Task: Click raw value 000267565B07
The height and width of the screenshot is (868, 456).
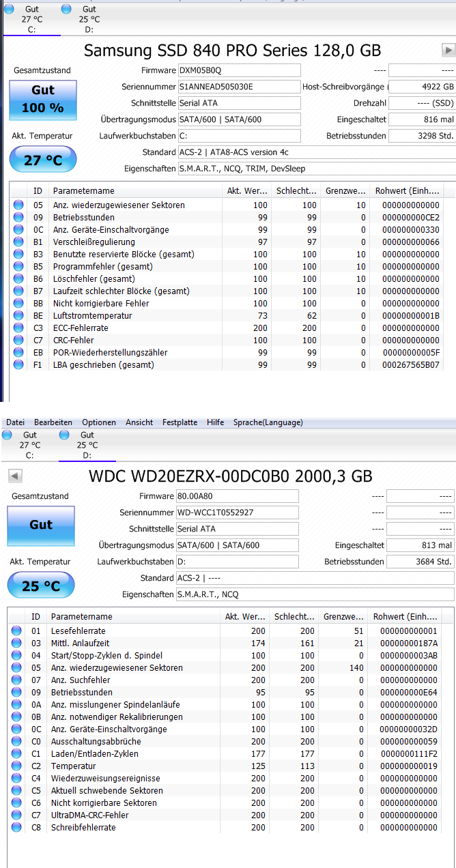Action: tap(410, 364)
